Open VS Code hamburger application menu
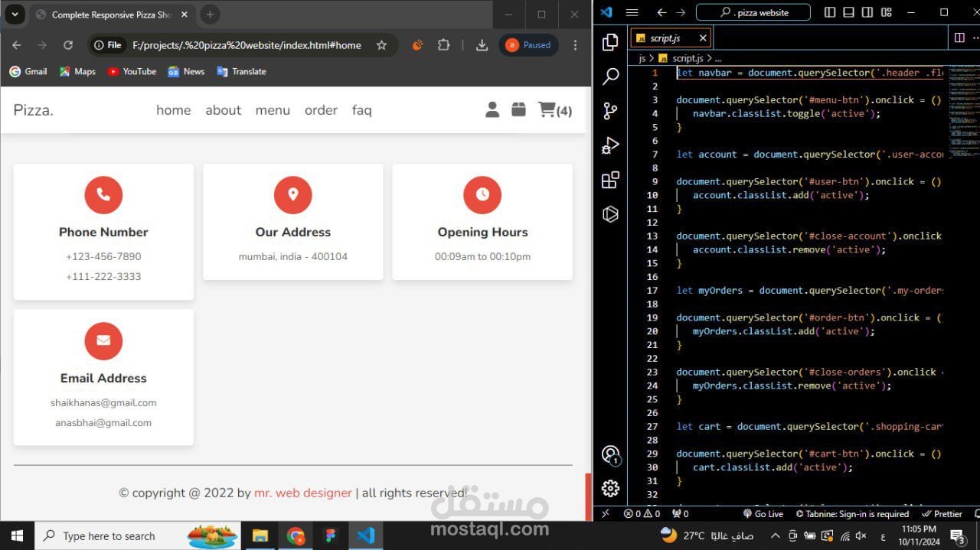Screen dimensions: 980x550 632,12
